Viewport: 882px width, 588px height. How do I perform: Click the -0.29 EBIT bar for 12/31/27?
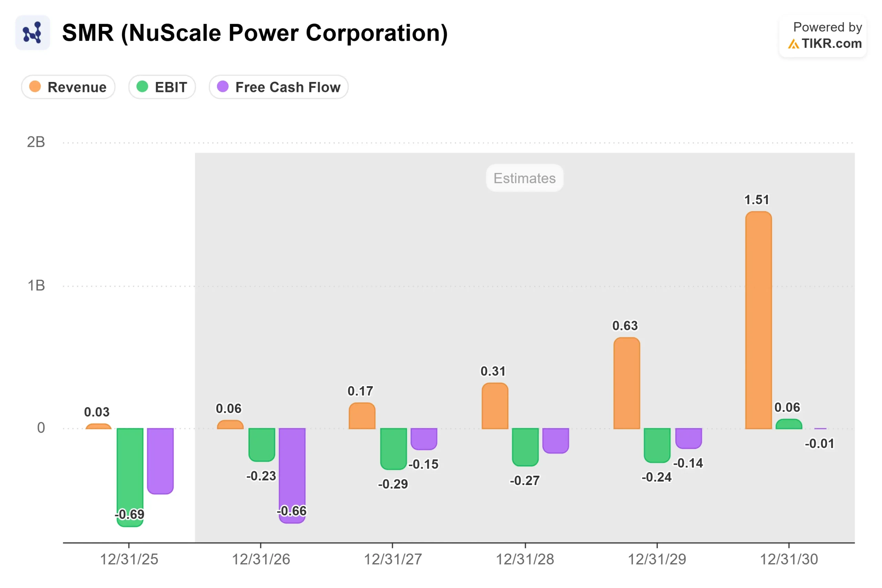click(x=394, y=448)
